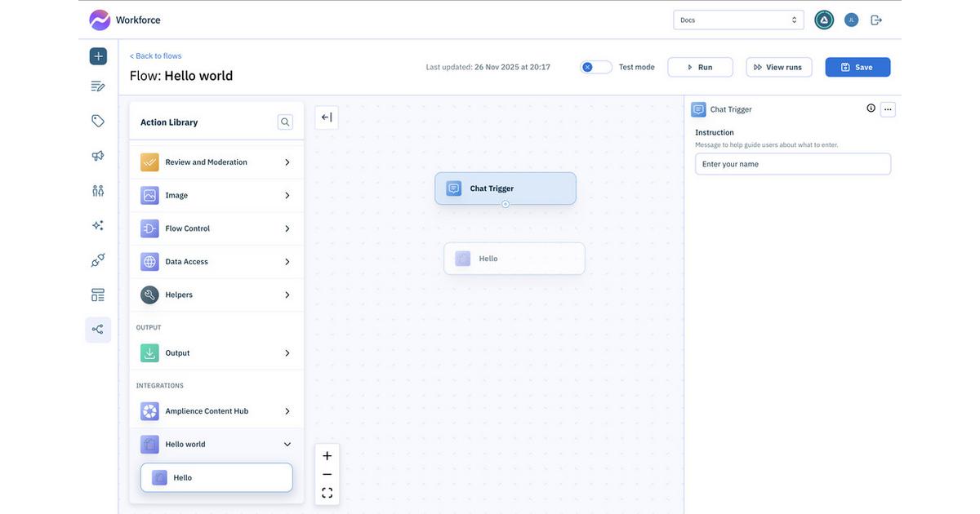This screenshot has height=514, width=980.
Task: Expand Review and Moderation category
Action: tap(287, 162)
